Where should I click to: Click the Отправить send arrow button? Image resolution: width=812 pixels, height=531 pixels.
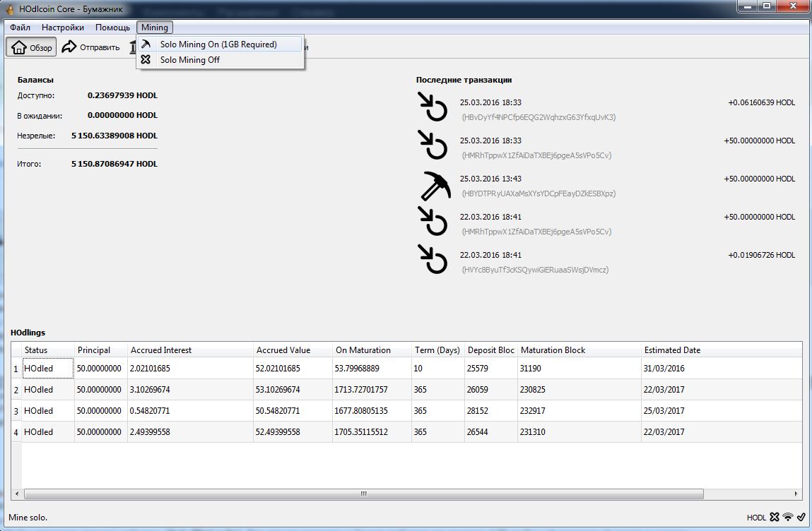[x=90, y=47]
